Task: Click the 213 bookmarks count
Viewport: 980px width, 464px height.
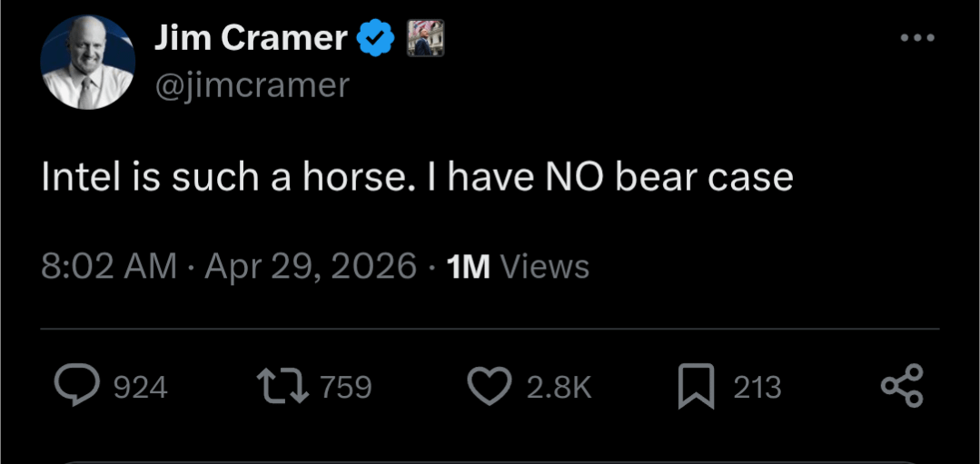Action: click(757, 388)
